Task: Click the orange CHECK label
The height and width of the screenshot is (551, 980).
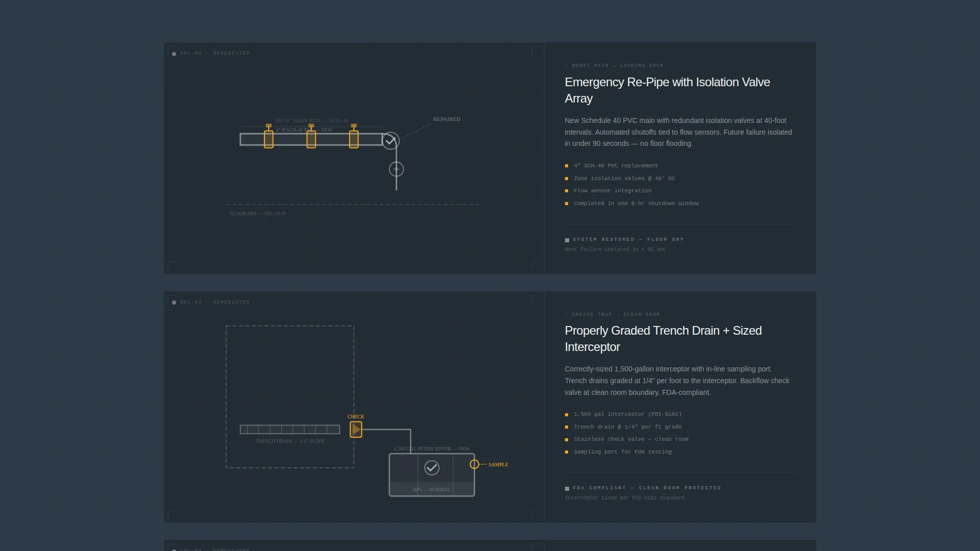Action: click(356, 417)
